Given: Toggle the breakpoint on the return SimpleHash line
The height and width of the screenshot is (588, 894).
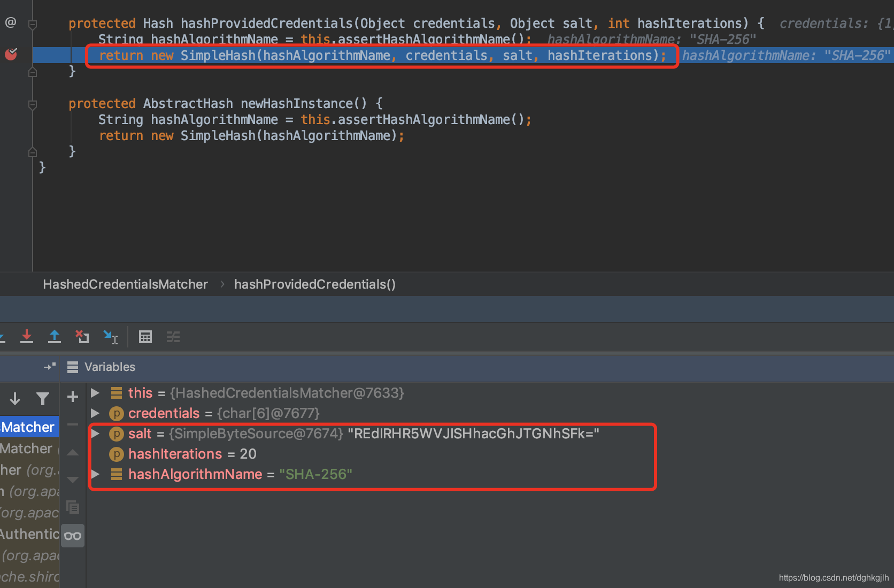Looking at the screenshot, I should (11, 54).
